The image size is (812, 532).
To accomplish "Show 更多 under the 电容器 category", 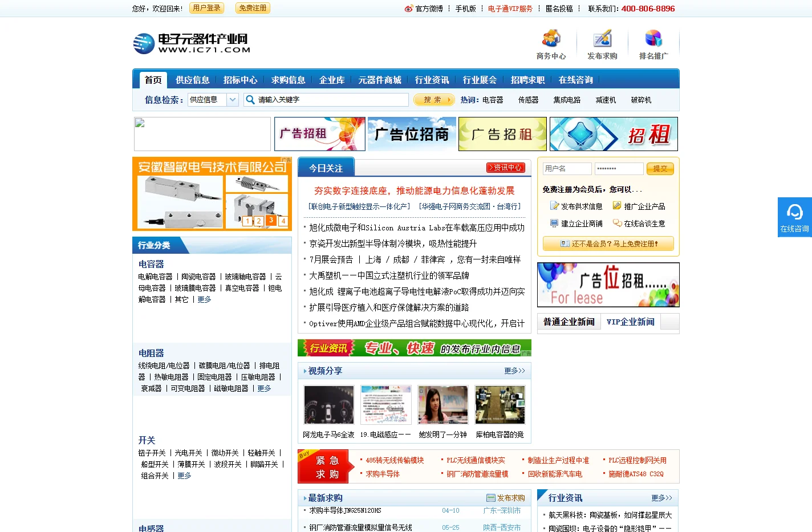I will (x=204, y=299).
